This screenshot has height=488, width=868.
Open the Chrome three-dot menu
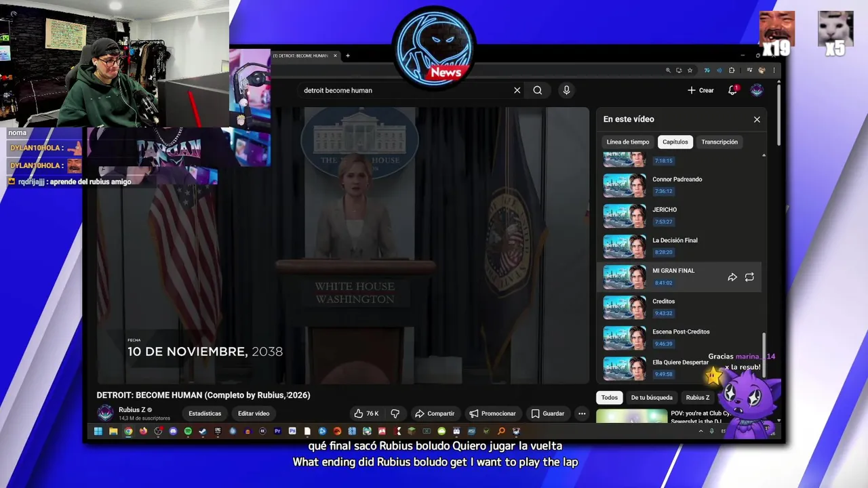click(774, 70)
